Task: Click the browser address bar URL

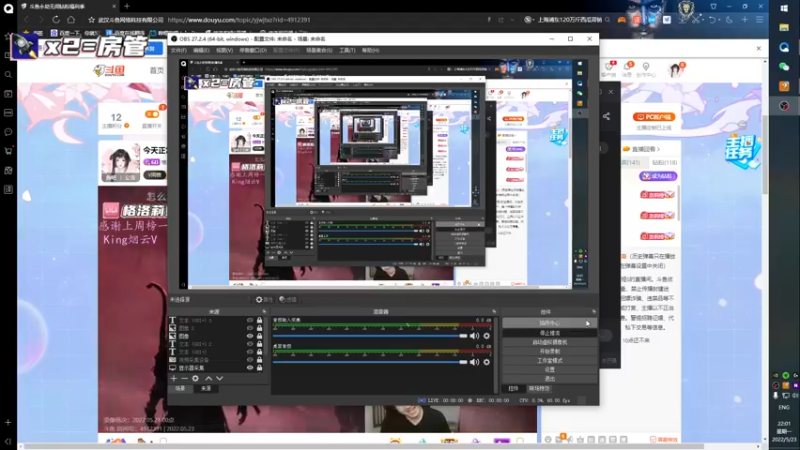Action: click(x=239, y=20)
